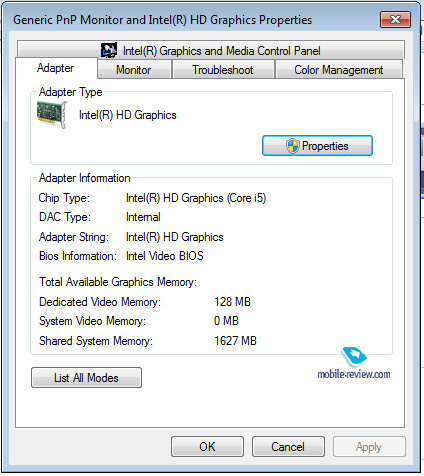Click the 'DAC Type:' label

click(65, 217)
